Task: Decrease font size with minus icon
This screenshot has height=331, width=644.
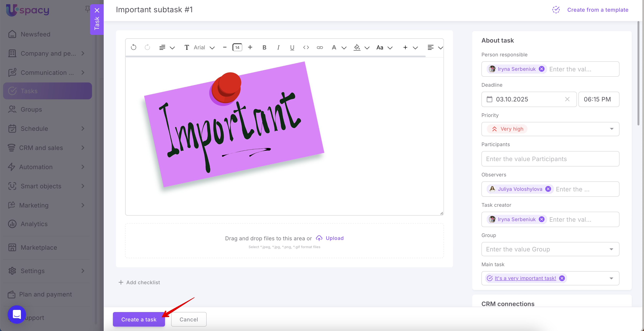Action: pos(224,47)
